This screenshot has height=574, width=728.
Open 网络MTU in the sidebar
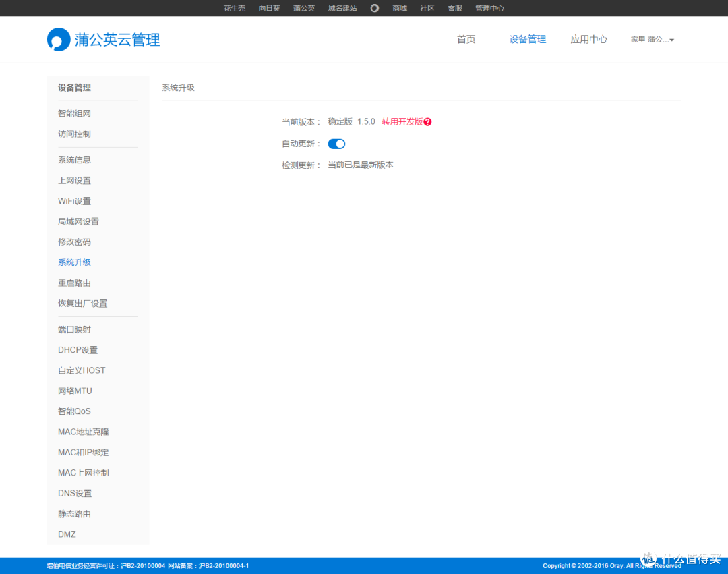point(75,391)
